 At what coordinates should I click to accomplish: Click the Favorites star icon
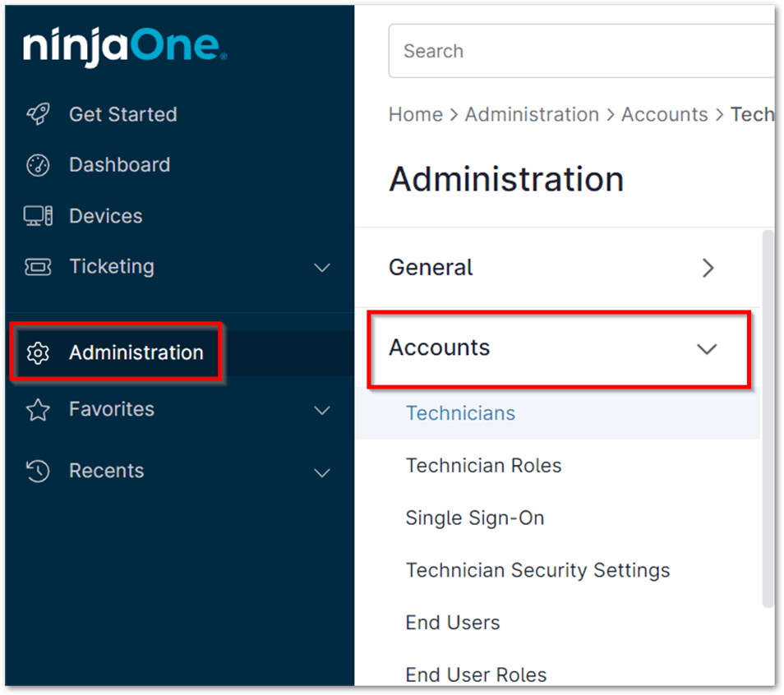click(x=38, y=409)
